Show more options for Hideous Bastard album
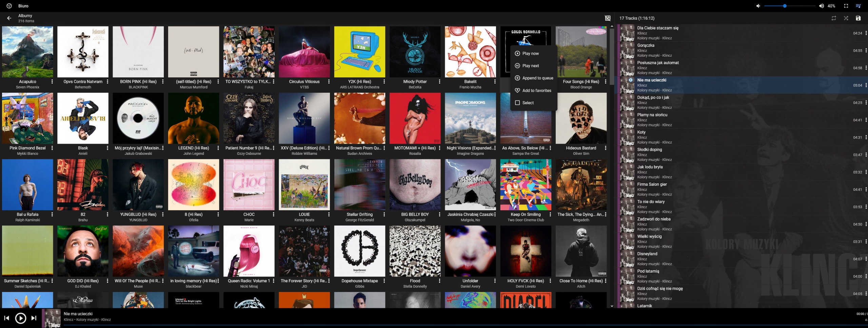Image resolution: width=868 pixels, height=328 pixels. pos(606,148)
